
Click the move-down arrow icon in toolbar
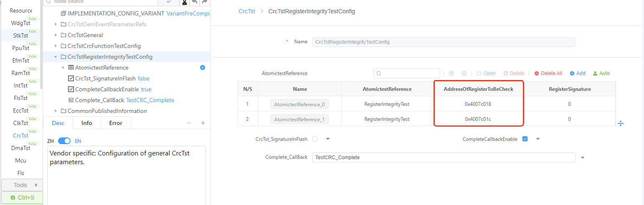(464, 73)
